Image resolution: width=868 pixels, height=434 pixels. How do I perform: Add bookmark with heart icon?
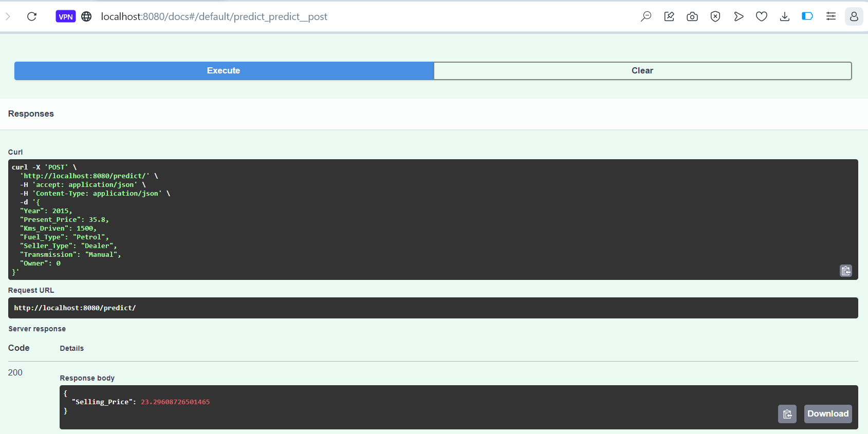pyautogui.click(x=762, y=16)
